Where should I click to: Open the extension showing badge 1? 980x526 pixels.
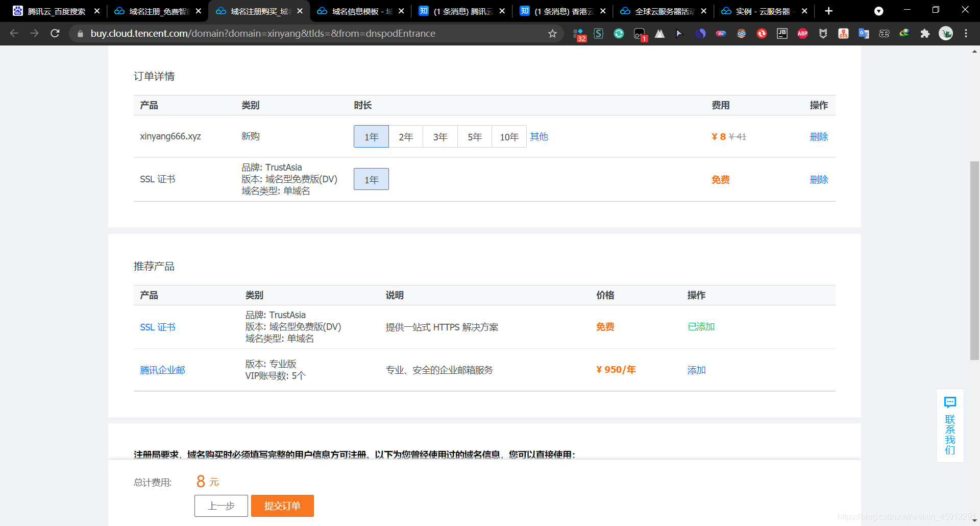click(640, 34)
